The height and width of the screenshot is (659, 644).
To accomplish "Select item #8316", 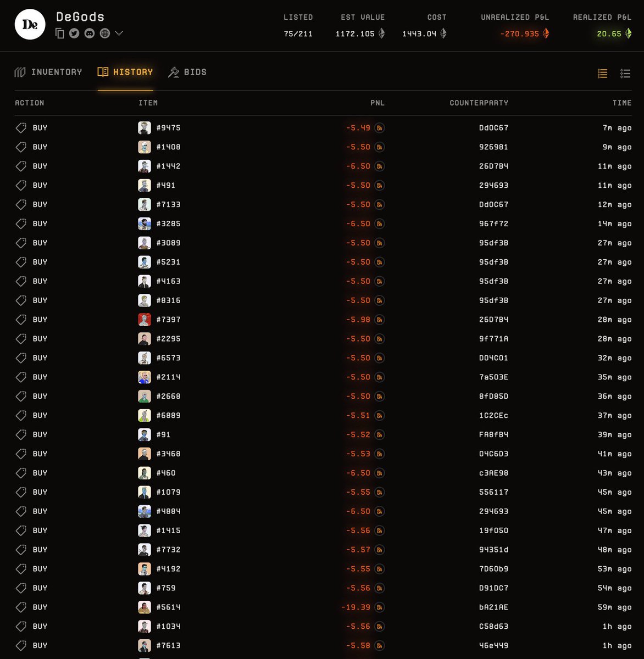I will tap(168, 300).
